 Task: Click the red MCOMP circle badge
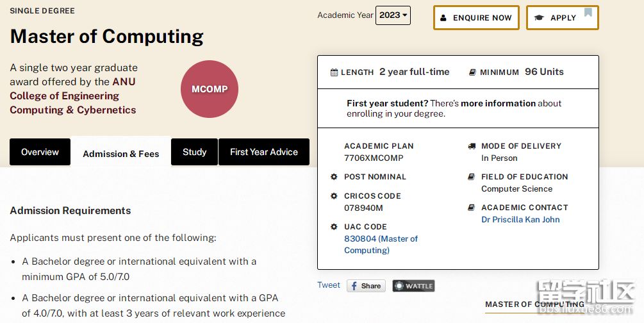[210, 89]
